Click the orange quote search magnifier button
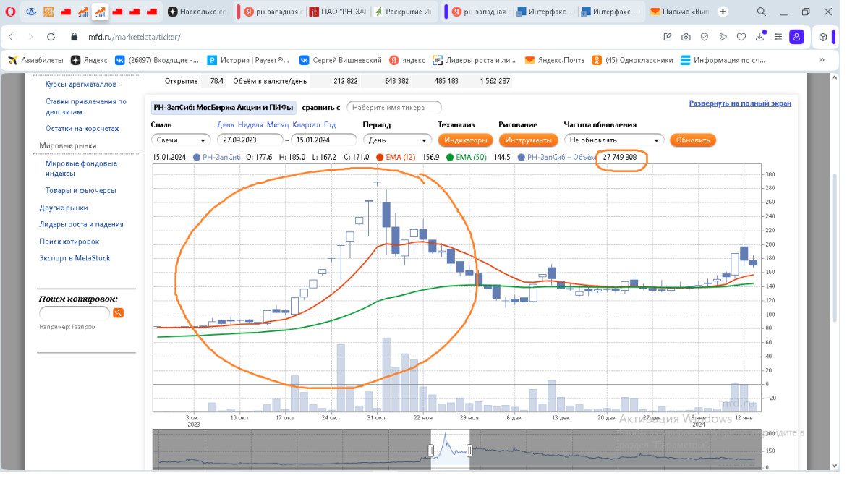This screenshot has width=868, height=499. 118,313
